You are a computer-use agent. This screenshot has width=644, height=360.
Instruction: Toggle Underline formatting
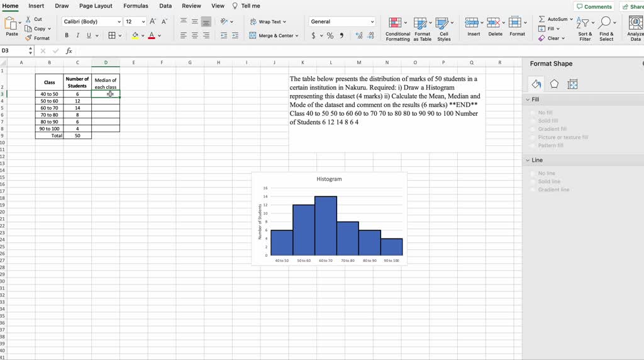89,35
